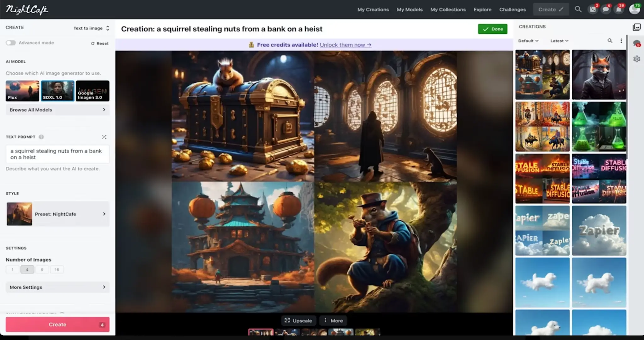
Task: Go to My Creations
Action: (x=373, y=9)
